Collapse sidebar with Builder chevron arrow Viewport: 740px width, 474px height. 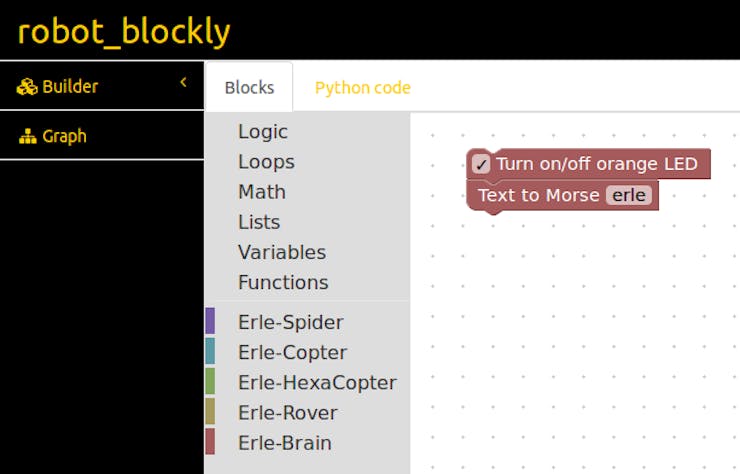(x=184, y=82)
